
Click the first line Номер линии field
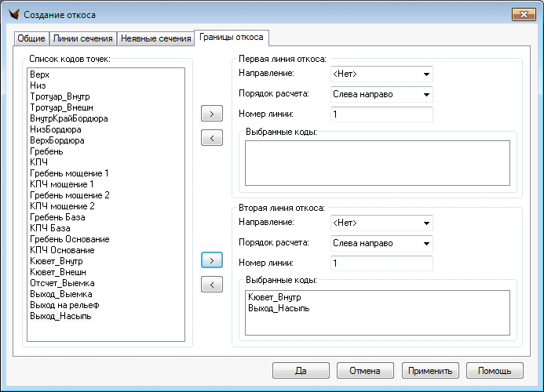coord(382,114)
